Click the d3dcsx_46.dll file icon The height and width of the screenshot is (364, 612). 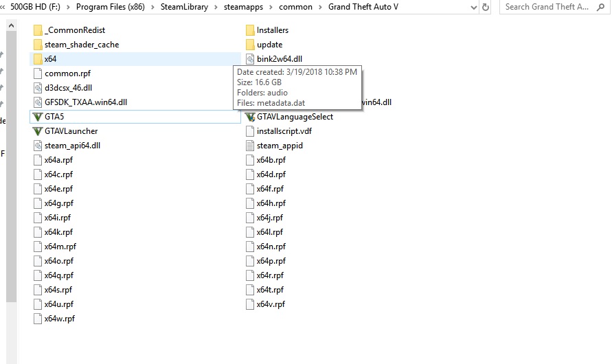pyautogui.click(x=38, y=88)
